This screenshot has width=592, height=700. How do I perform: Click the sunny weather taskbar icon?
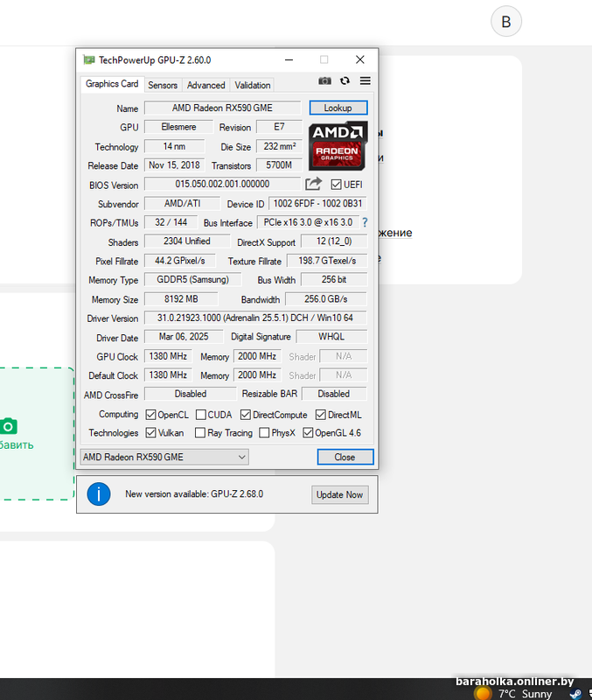click(x=483, y=693)
